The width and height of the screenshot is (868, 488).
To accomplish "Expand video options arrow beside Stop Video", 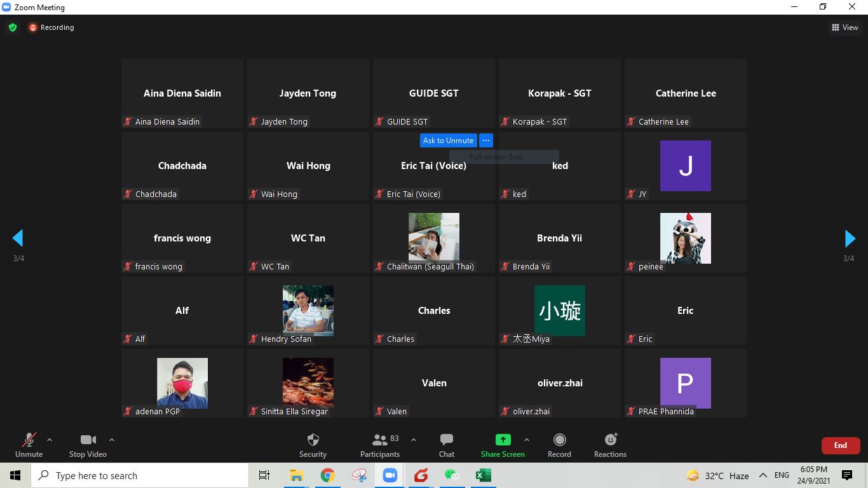I will 112,440.
